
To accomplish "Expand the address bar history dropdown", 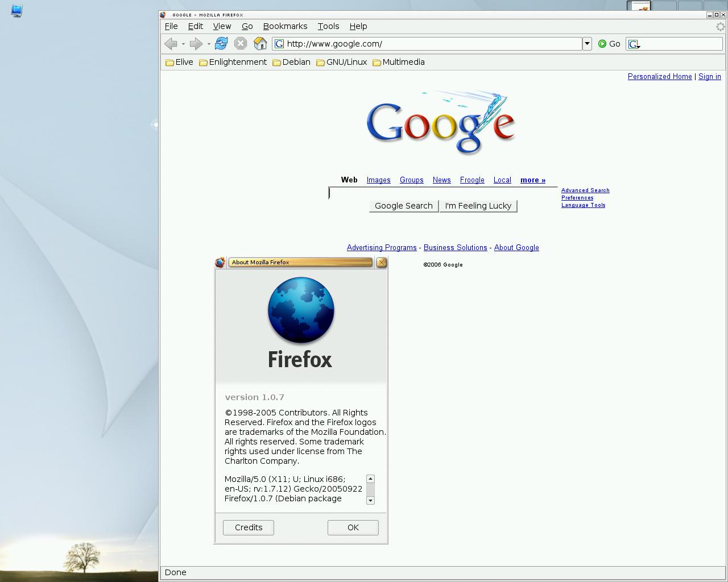I will 587,44.
